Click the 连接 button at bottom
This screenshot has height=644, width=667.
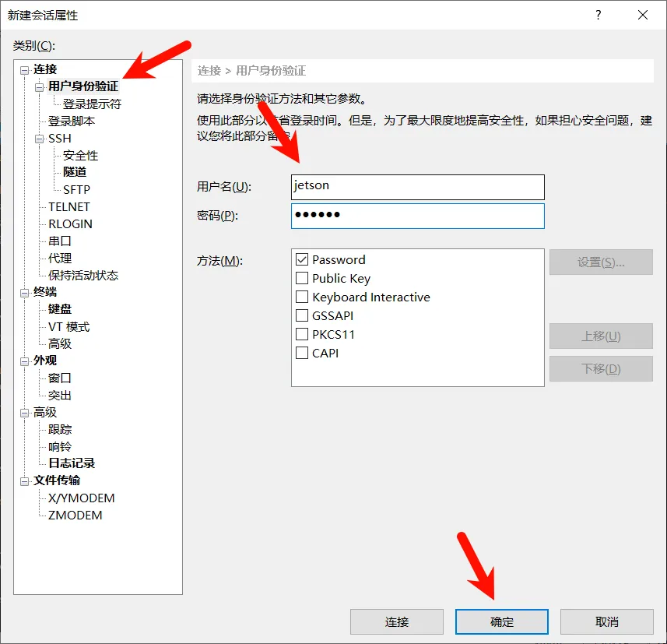pyautogui.click(x=397, y=622)
